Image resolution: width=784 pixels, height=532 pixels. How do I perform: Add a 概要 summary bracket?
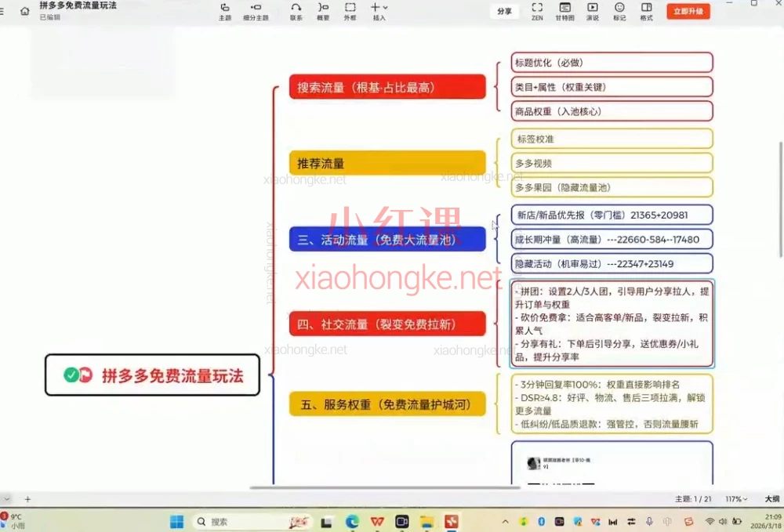[323, 12]
